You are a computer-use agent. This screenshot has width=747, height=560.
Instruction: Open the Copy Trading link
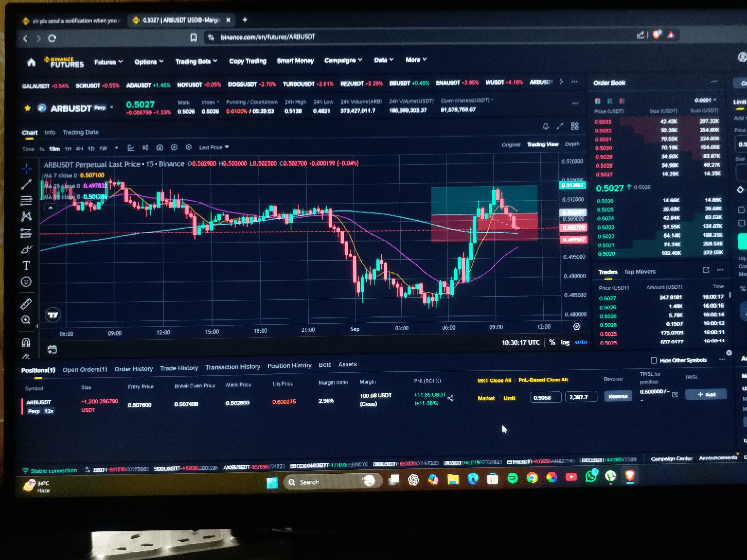click(248, 61)
